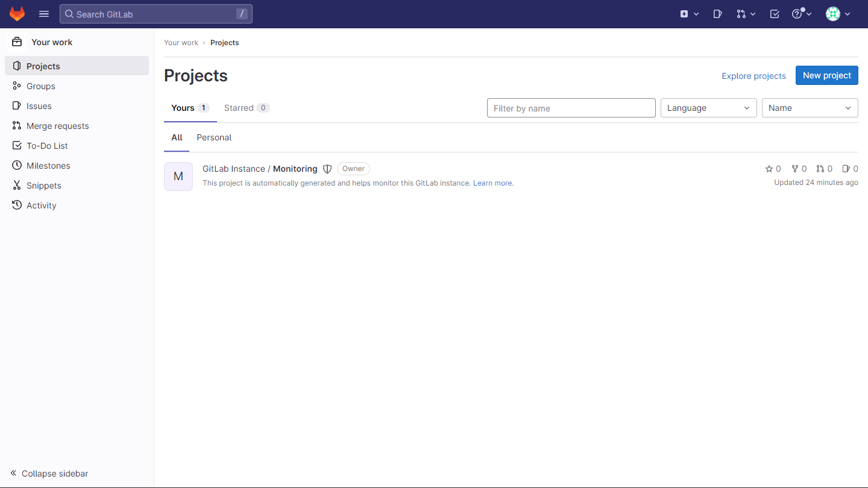This screenshot has width=868, height=488.
Task: Click the Projects page heading
Action: (196, 76)
